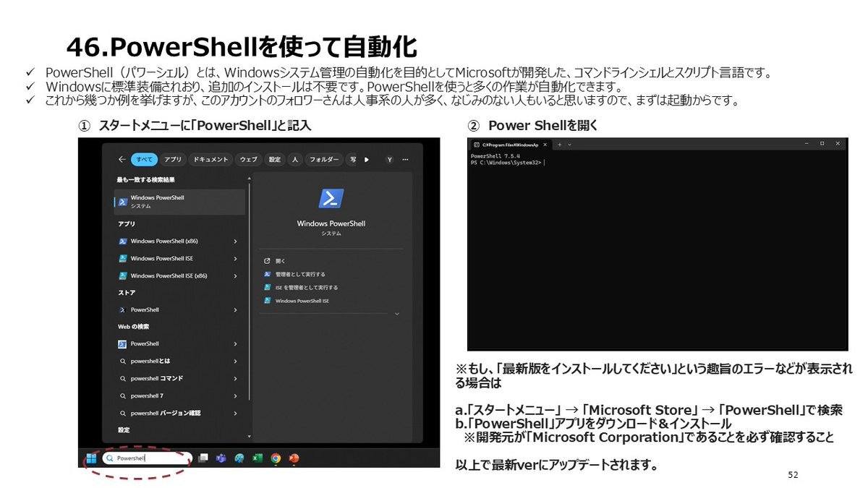Close the terminal tab with its X

coord(544,144)
